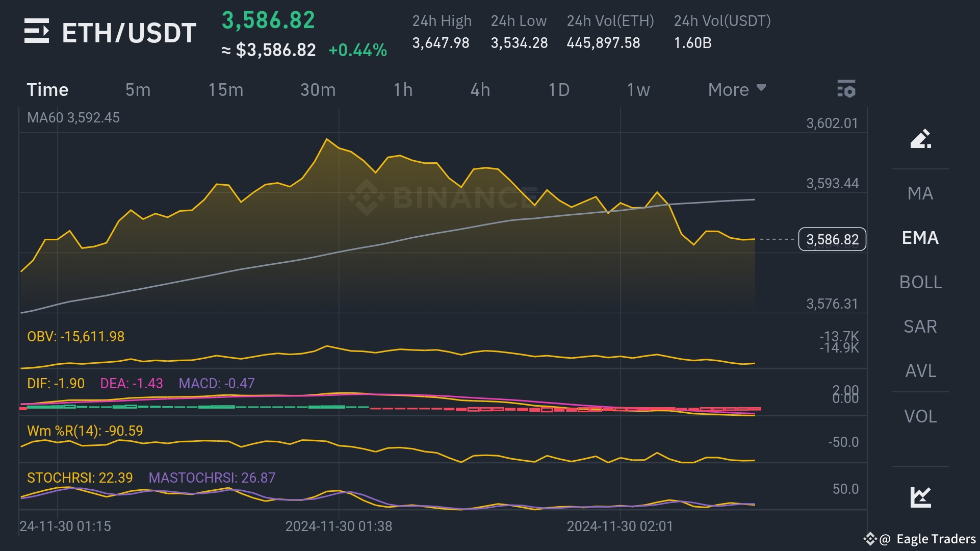Open the chart settings icon

pos(846,89)
